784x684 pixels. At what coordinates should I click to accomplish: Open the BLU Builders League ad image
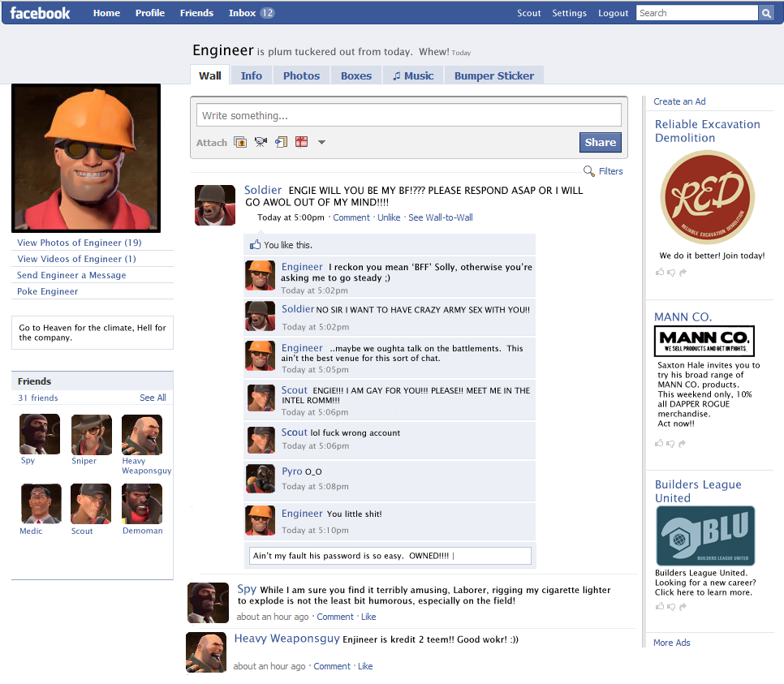[x=705, y=536]
